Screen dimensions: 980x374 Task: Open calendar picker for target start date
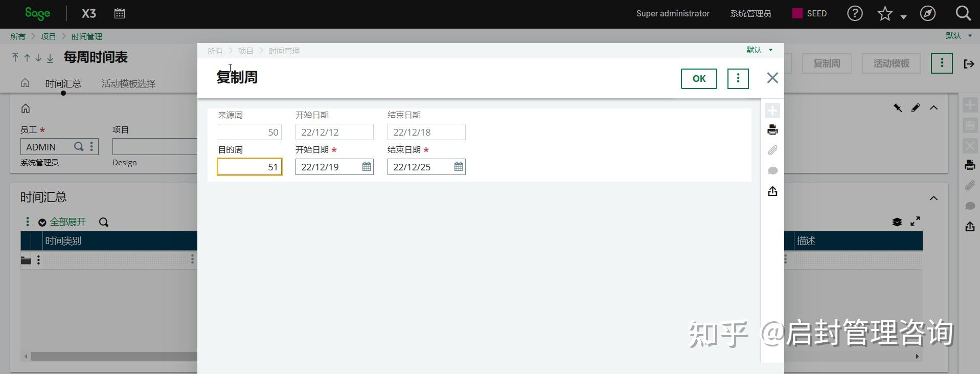click(367, 167)
